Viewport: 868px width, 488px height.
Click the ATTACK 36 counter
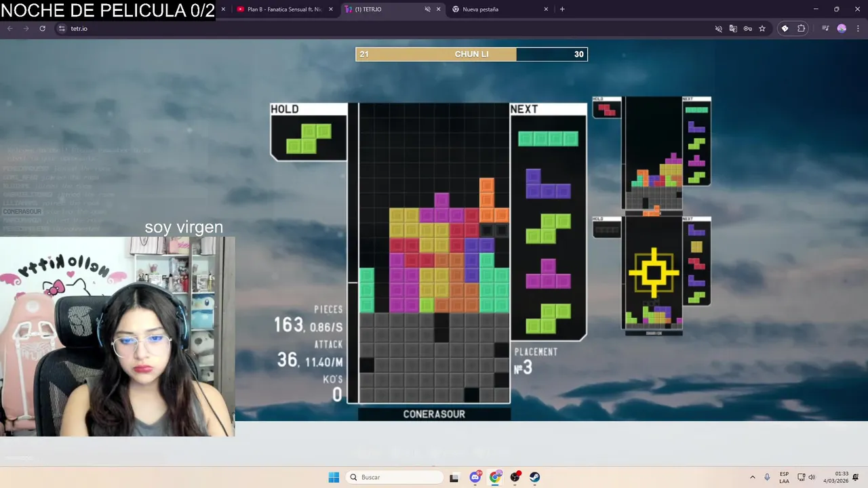click(x=310, y=355)
